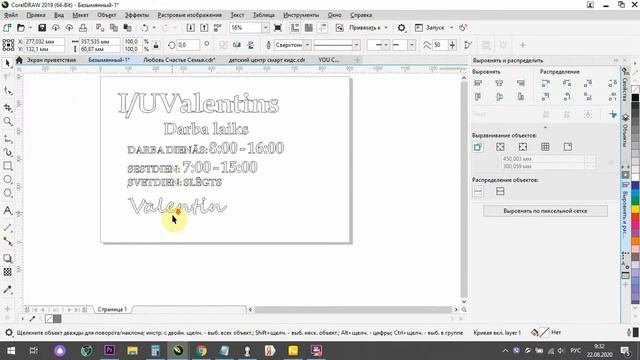
Task: Toggle lock ratio padlock button
Action: click(x=156, y=45)
